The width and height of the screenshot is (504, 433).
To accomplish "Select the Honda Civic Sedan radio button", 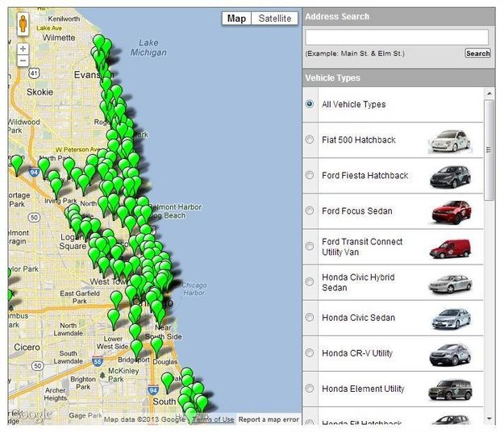I will pos(310,318).
